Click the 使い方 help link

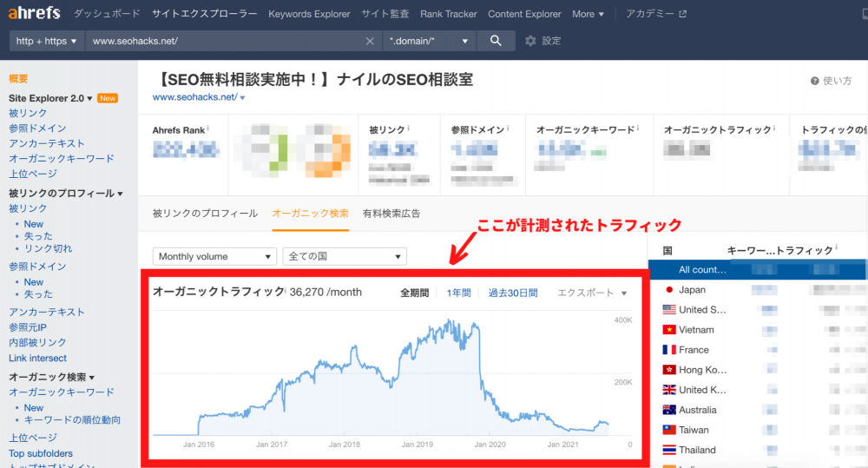837,81
